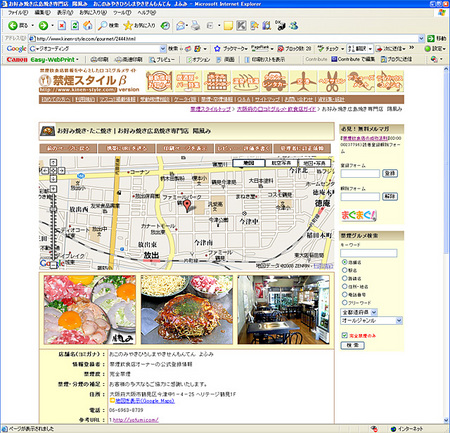
Task: Open the 編集 menu
Action: pyautogui.click(x=42, y=13)
